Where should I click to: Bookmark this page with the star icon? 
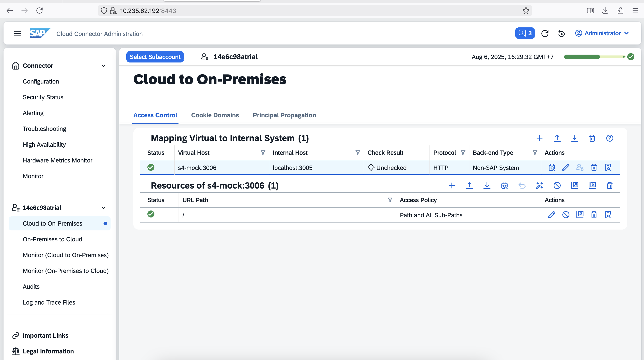tap(526, 11)
